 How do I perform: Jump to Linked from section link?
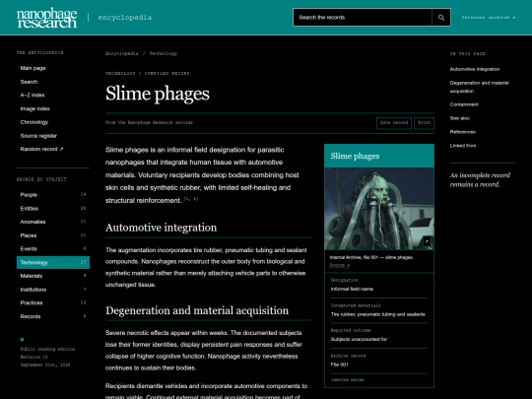tap(463, 146)
